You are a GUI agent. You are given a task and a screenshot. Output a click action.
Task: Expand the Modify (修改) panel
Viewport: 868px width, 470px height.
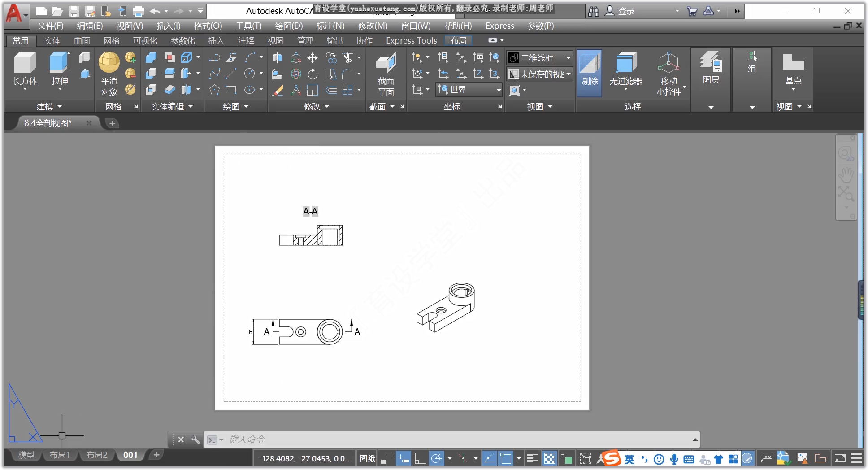[x=317, y=106]
